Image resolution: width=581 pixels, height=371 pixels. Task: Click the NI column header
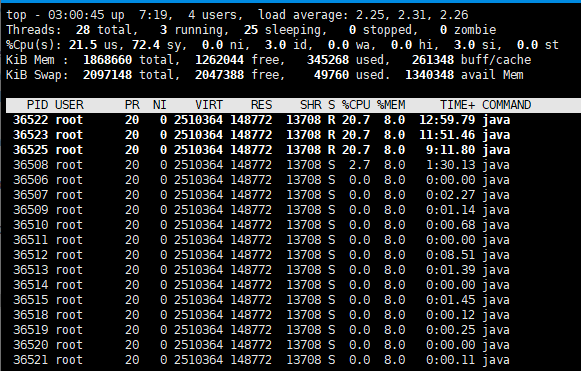(x=160, y=105)
